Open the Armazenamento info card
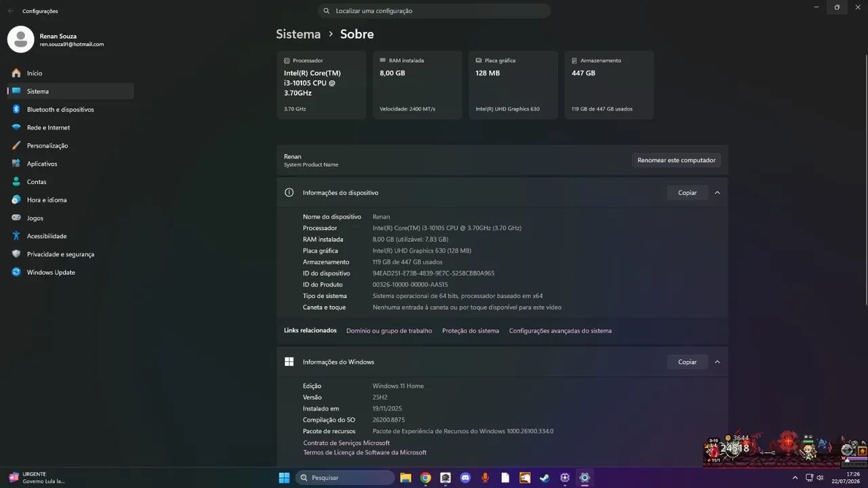The height and width of the screenshot is (488, 868). [609, 85]
